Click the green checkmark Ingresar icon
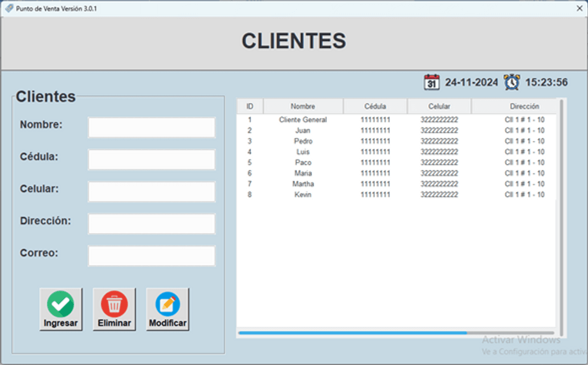The image size is (588, 365). point(61,304)
